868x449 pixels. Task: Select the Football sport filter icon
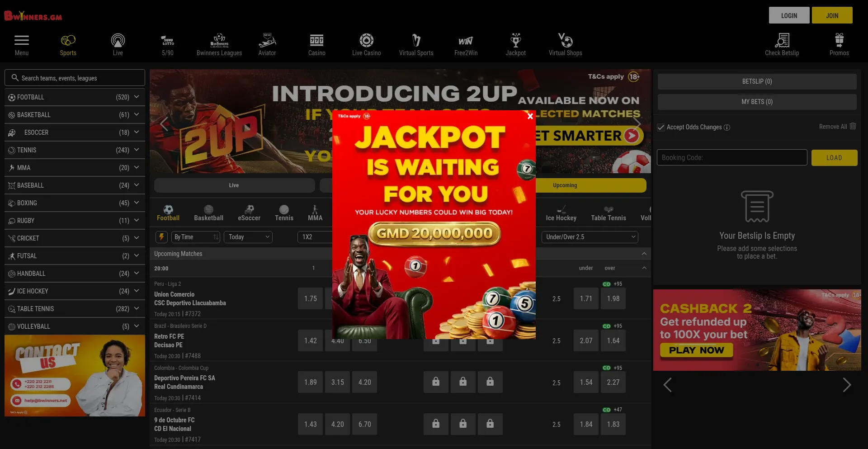tap(168, 209)
